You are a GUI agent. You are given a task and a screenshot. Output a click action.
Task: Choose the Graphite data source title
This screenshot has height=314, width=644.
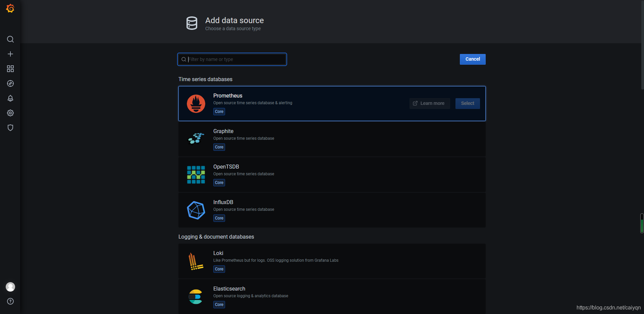(223, 131)
